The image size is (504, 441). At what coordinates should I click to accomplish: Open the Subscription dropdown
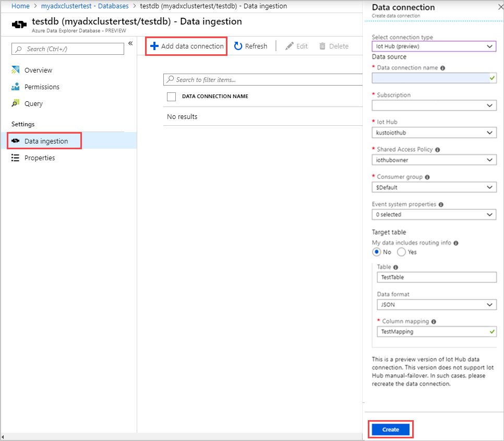pyautogui.click(x=434, y=105)
